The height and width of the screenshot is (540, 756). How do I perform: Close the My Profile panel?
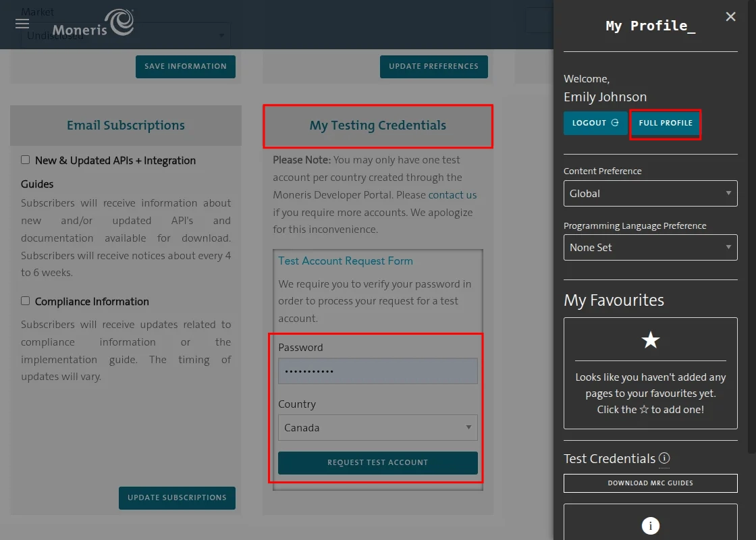pos(730,17)
